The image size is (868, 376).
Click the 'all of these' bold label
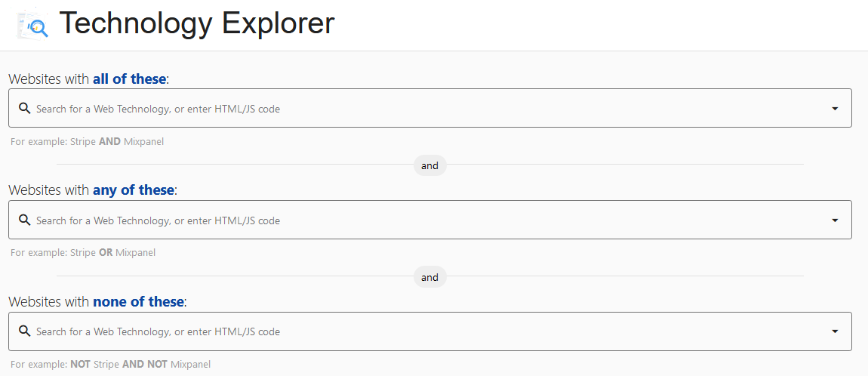(x=130, y=79)
